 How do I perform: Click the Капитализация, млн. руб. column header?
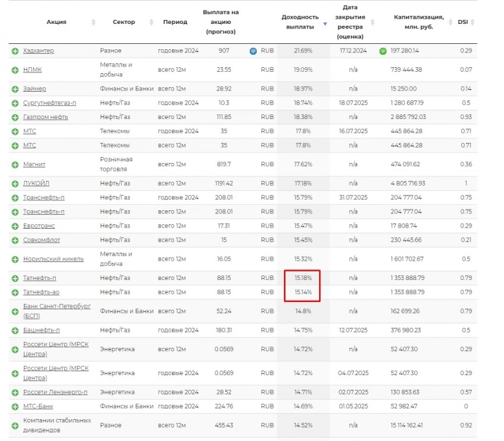pos(418,22)
